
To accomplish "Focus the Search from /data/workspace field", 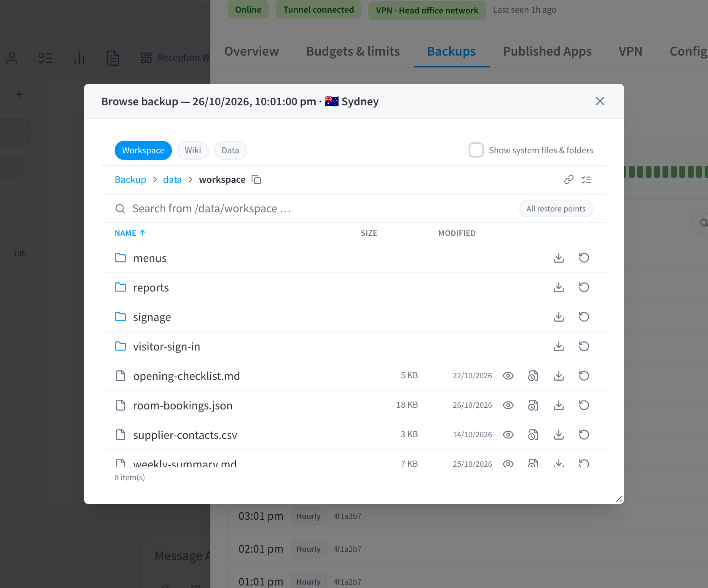I will pos(312,208).
